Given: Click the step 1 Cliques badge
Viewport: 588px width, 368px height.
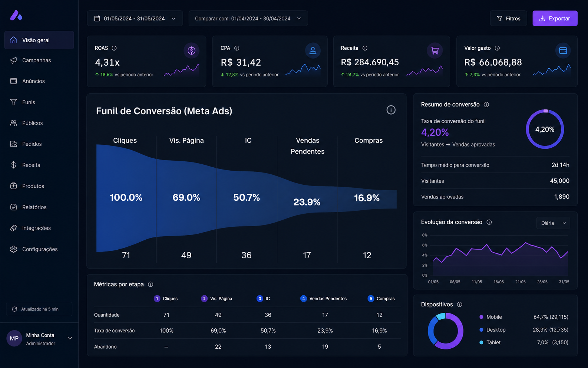Looking at the screenshot, I should (157, 299).
